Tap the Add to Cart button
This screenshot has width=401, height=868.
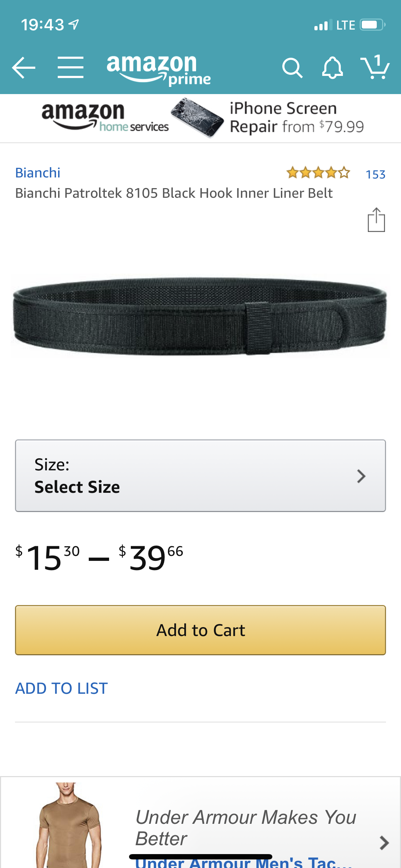[x=200, y=630]
